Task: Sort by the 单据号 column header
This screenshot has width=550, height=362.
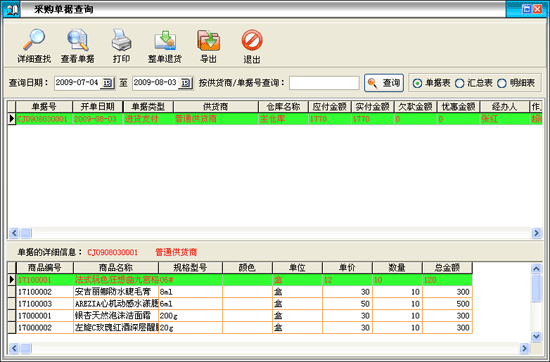Action: [x=44, y=107]
